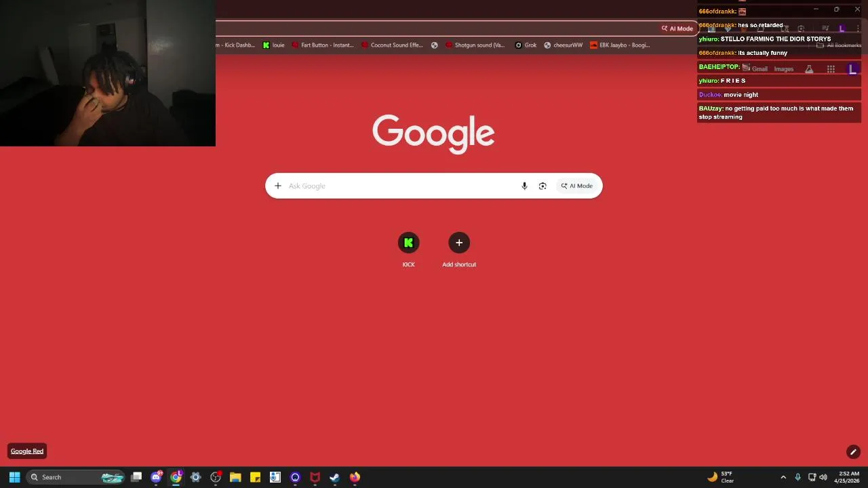Open the KICK shortcut tile
Screen dimensions: 868x488
click(408, 250)
